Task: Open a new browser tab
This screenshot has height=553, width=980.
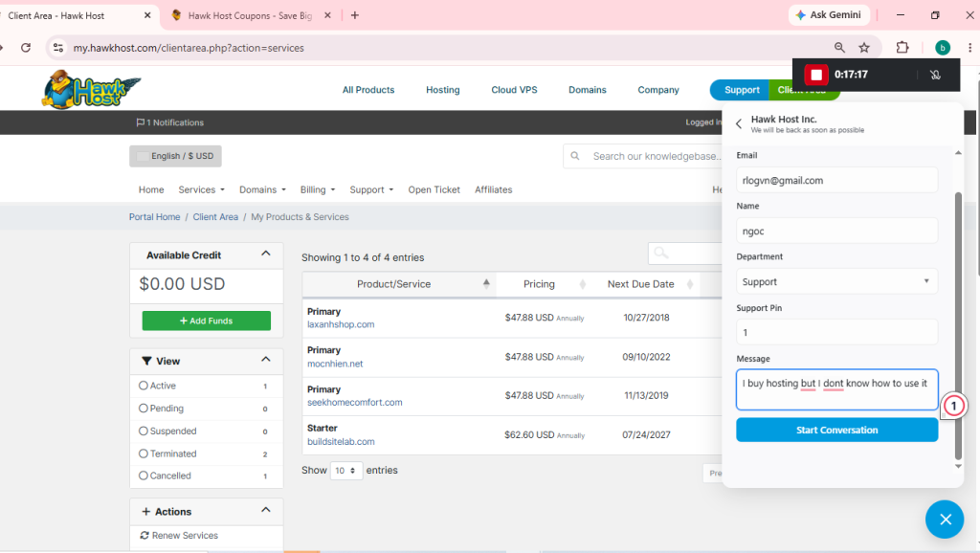Action: [x=355, y=15]
